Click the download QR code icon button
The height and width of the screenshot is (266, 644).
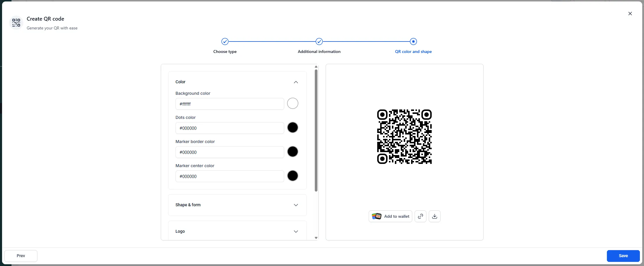pos(435,216)
